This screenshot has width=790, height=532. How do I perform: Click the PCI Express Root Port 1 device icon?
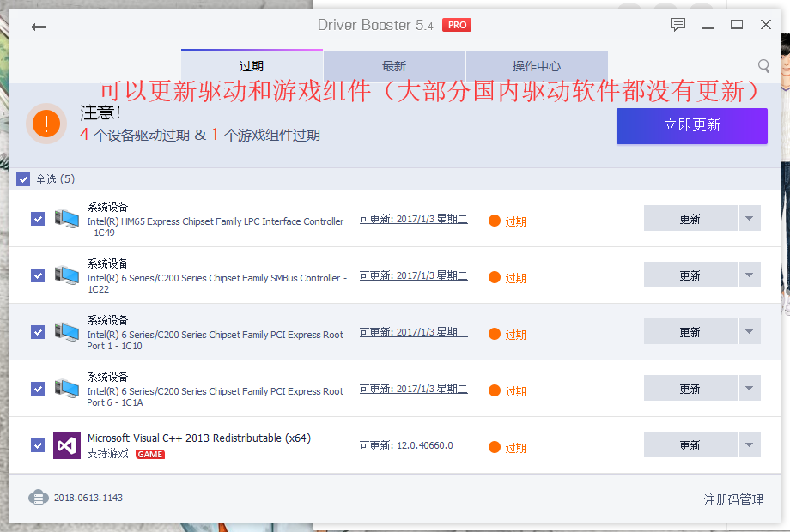[x=67, y=332]
